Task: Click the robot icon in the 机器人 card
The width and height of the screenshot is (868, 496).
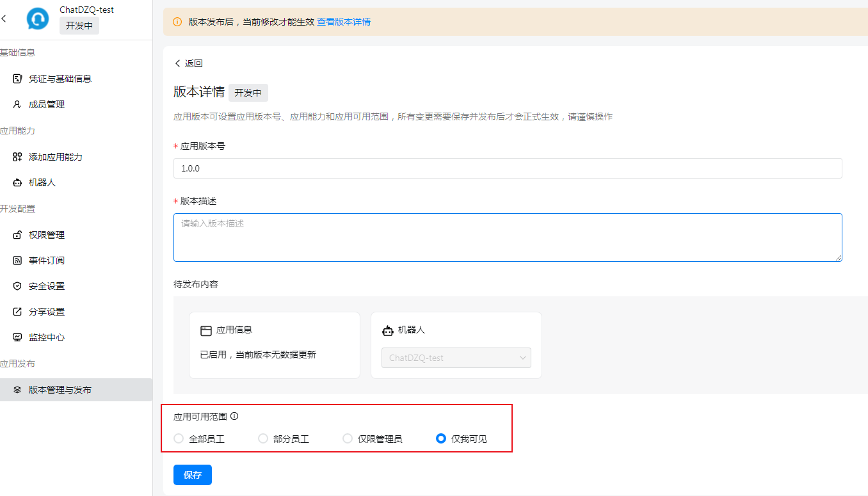Action: click(x=387, y=331)
